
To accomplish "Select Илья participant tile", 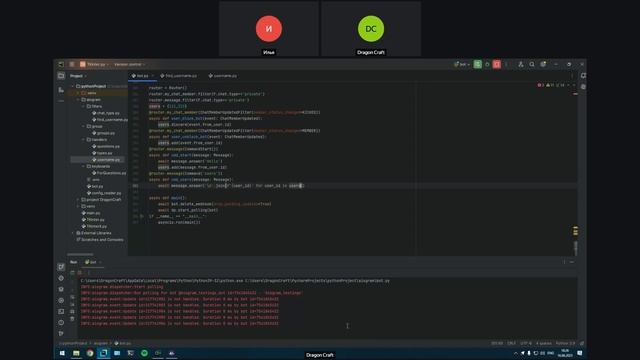I will point(269,29).
